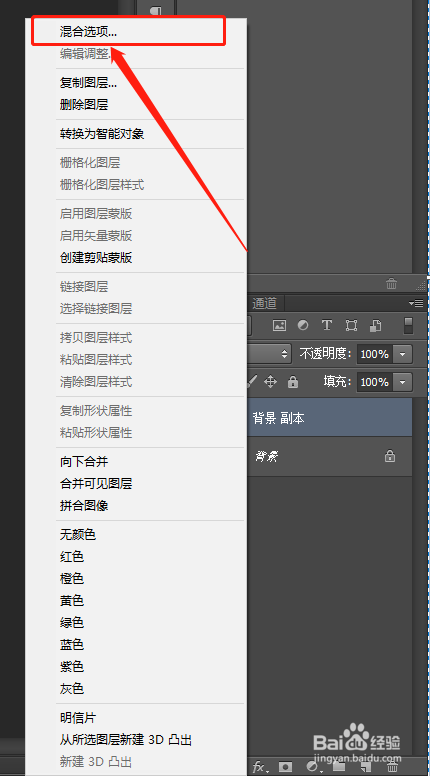
Task: Pick 绿色 layer color option
Action: click(72, 622)
